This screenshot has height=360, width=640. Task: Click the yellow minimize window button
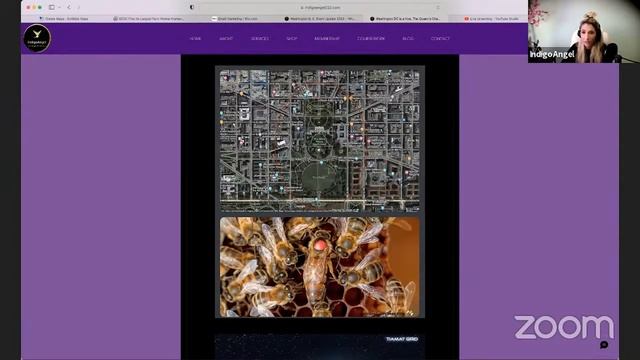click(x=34, y=7)
